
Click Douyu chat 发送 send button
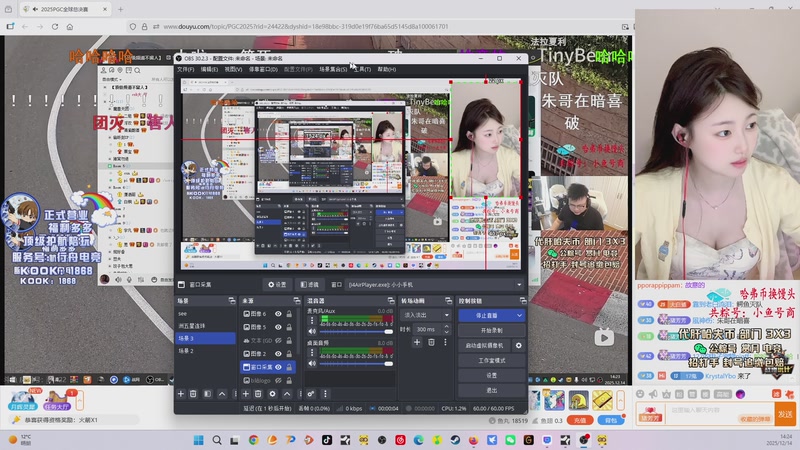[785, 414]
